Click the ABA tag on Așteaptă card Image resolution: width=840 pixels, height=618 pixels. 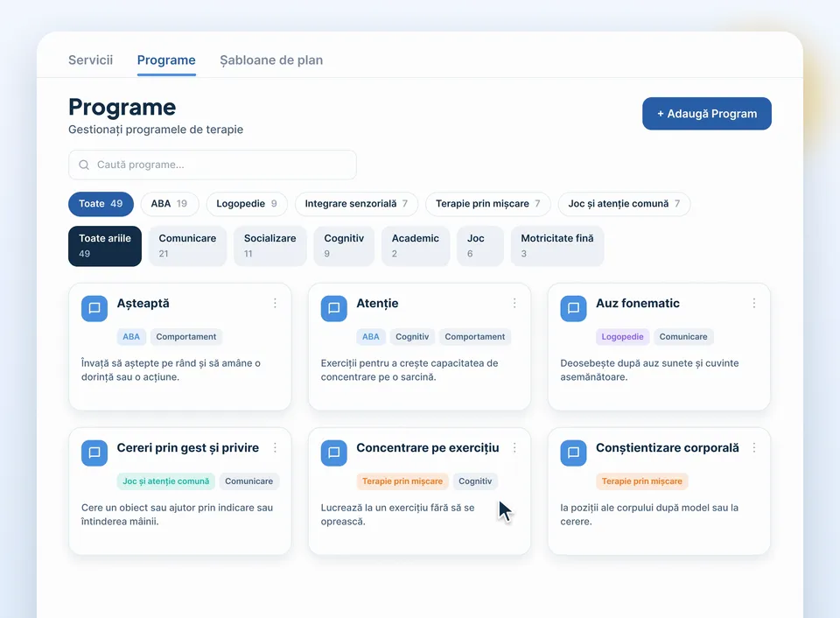pyautogui.click(x=130, y=337)
